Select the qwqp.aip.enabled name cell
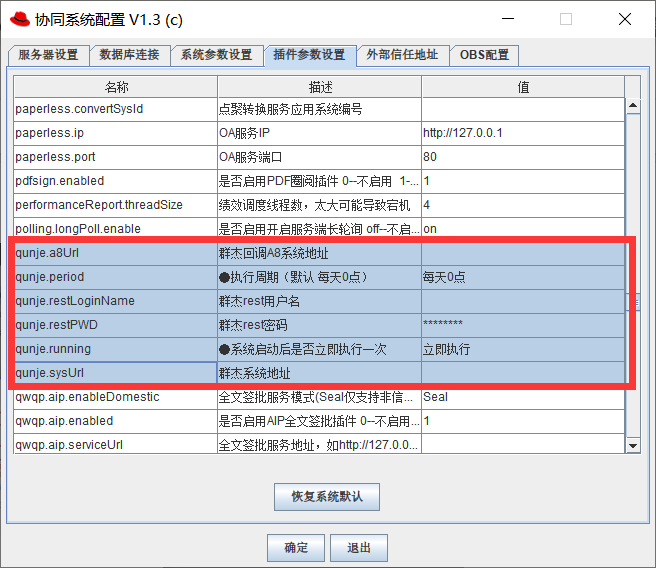The height and width of the screenshot is (568, 656). (115, 421)
